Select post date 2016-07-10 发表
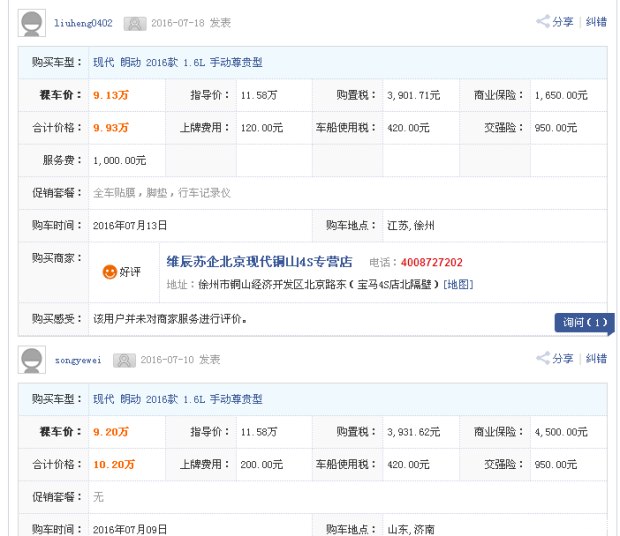The image size is (620, 536). (180, 360)
